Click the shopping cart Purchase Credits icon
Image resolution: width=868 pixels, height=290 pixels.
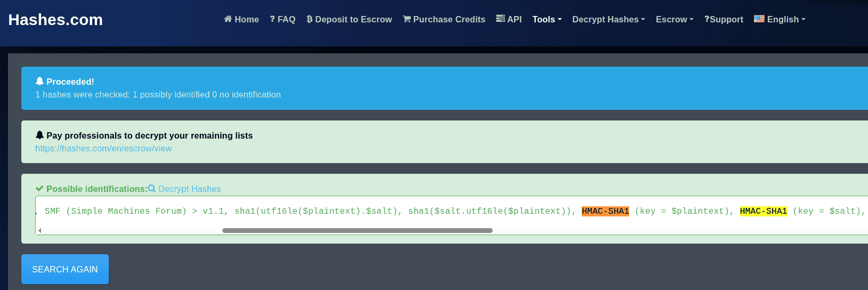407,19
